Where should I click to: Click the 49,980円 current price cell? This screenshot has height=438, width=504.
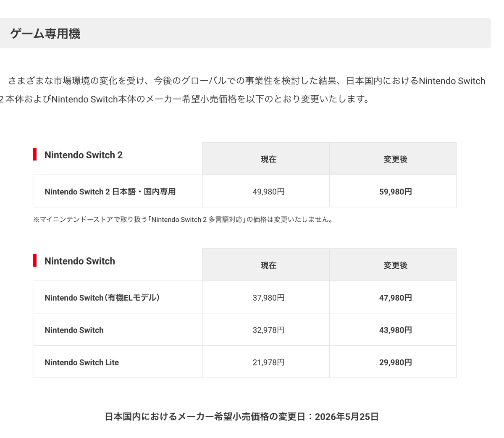click(266, 191)
